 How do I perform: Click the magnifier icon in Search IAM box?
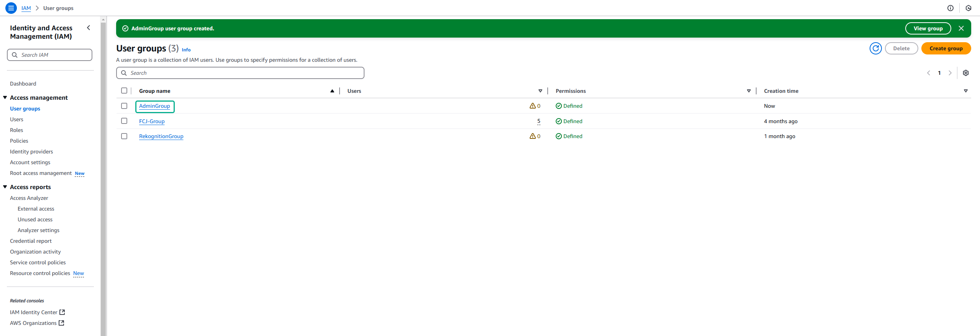[x=15, y=55]
